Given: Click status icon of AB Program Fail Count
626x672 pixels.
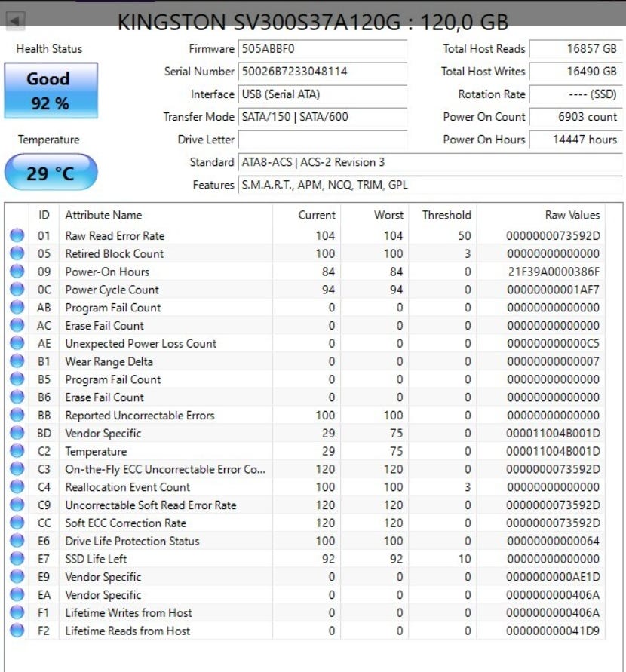Looking at the screenshot, I should (x=17, y=307).
